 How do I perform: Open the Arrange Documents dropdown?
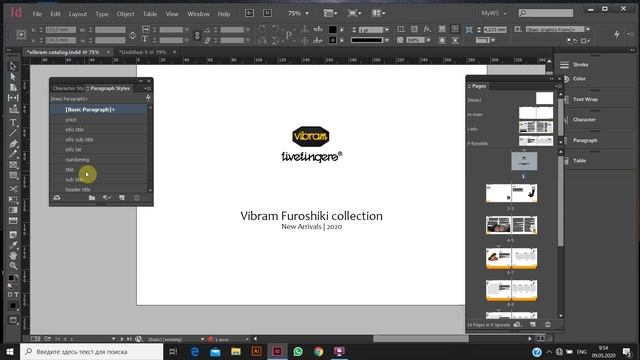pos(378,13)
